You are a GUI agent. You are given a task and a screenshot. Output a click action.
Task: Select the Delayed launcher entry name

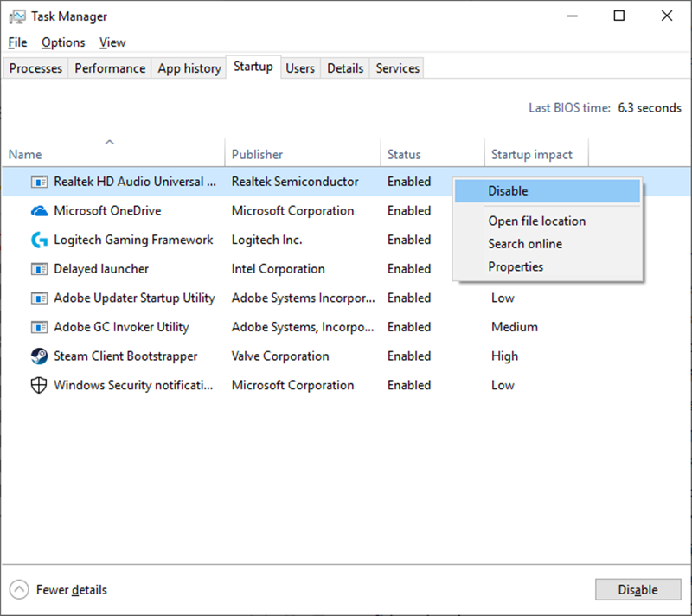[x=101, y=269]
